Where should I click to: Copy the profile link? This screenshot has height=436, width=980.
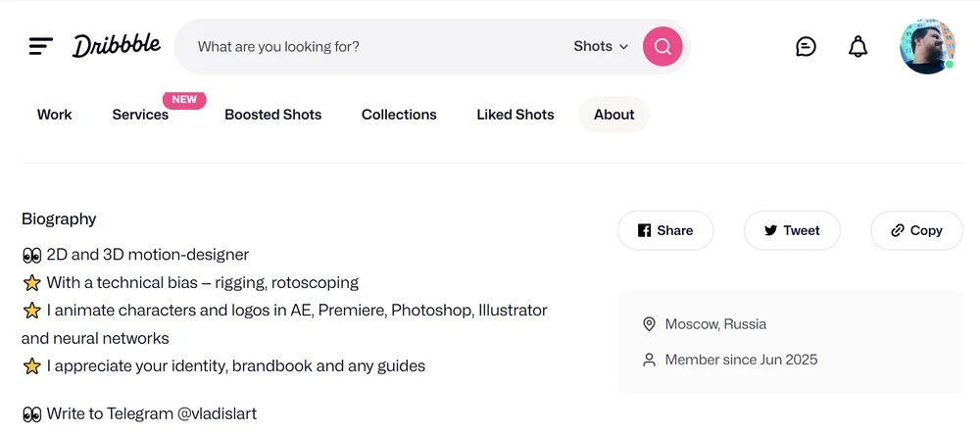916,230
